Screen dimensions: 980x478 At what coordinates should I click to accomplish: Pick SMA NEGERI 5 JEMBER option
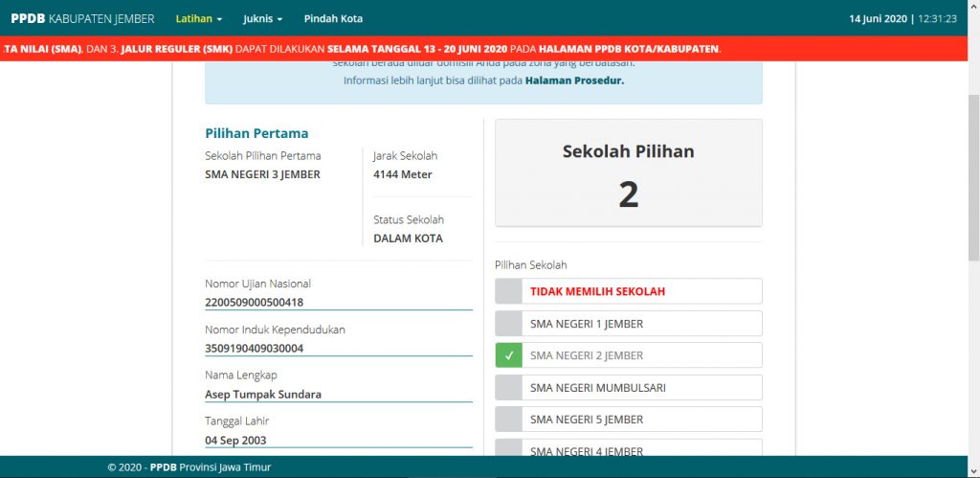click(x=587, y=420)
